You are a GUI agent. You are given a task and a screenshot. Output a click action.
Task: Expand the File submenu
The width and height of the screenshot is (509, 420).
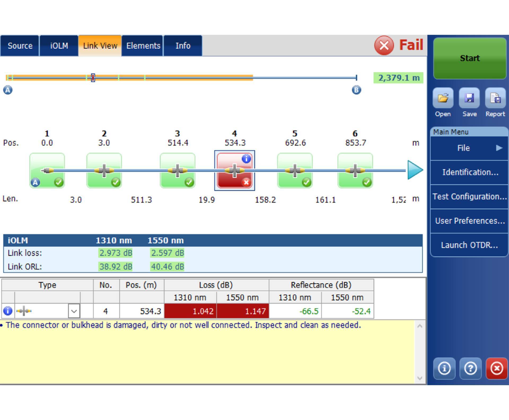pos(469,148)
